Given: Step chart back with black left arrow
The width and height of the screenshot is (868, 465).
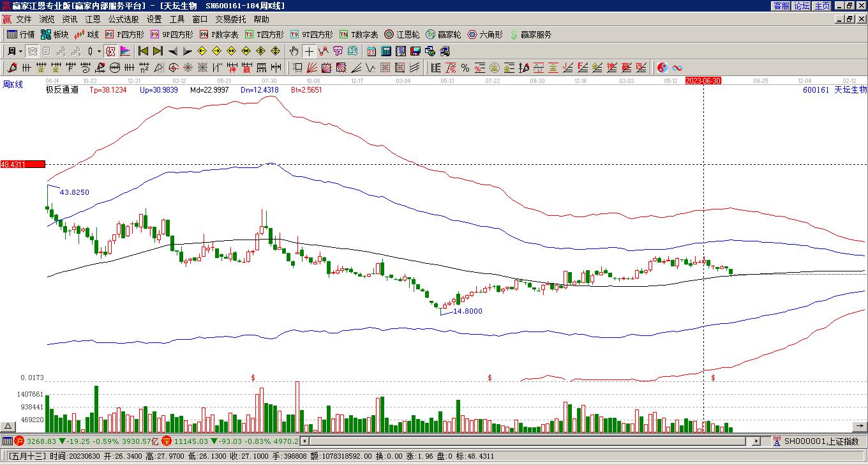Looking at the screenshot, I should (173, 51).
